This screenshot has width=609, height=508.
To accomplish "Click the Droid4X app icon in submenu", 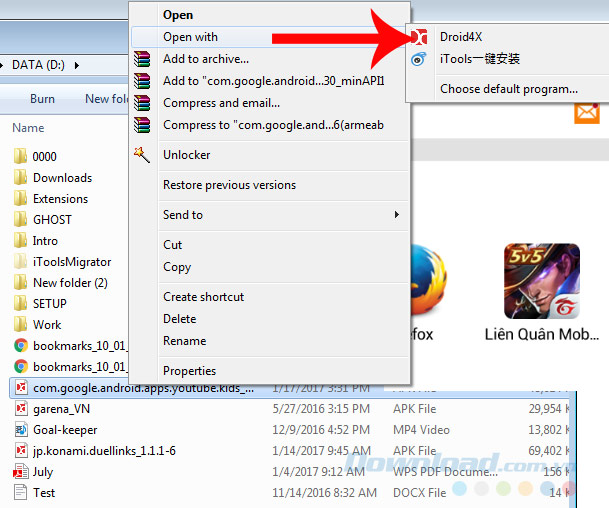I will click(x=419, y=37).
